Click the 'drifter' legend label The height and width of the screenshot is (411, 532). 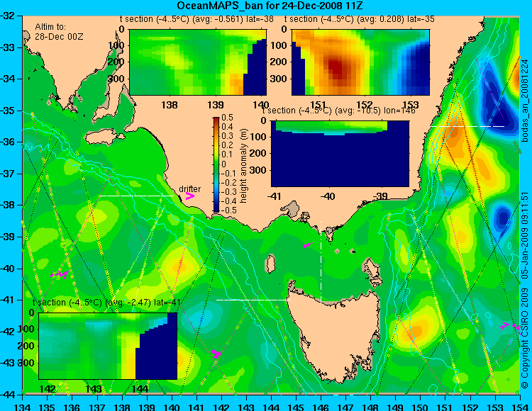pyautogui.click(x=189, y=188)
